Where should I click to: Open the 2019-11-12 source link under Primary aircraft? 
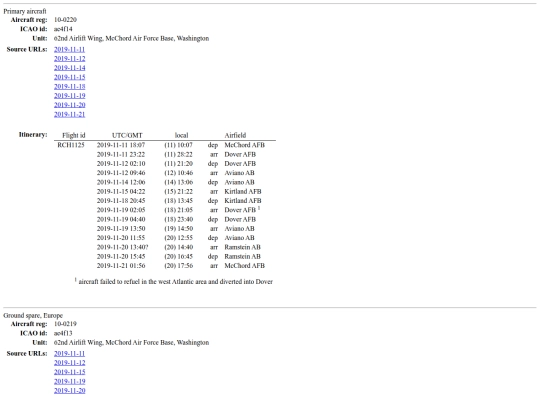click(69, 59)
